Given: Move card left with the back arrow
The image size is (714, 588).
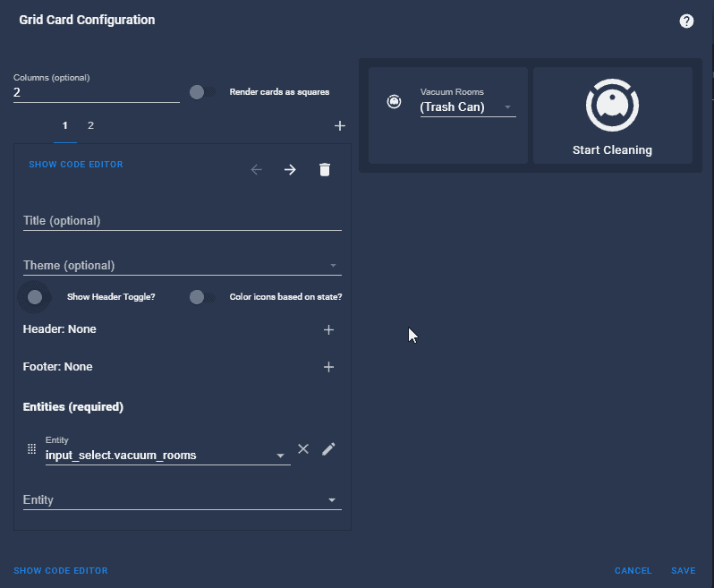Looking at the screenshot, I should [x=257, y=170].
